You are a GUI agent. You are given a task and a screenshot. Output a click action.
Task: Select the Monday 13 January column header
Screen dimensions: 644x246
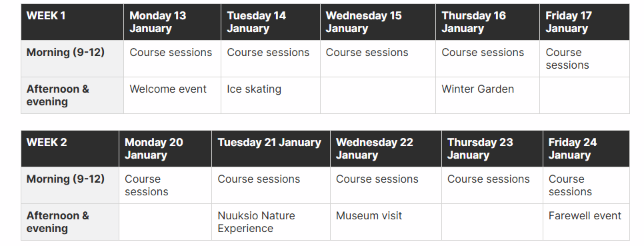coord(172,22)
